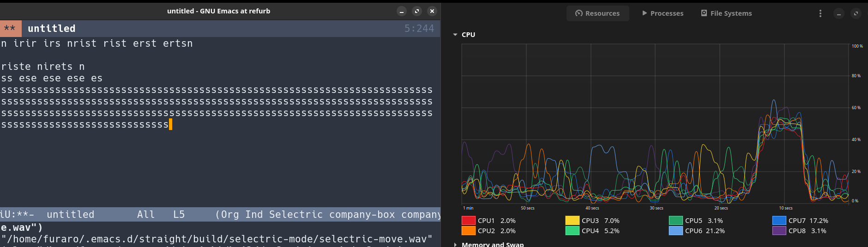Click the CPU2 orange color swatch
868x247 pixels.
[468, 231]
